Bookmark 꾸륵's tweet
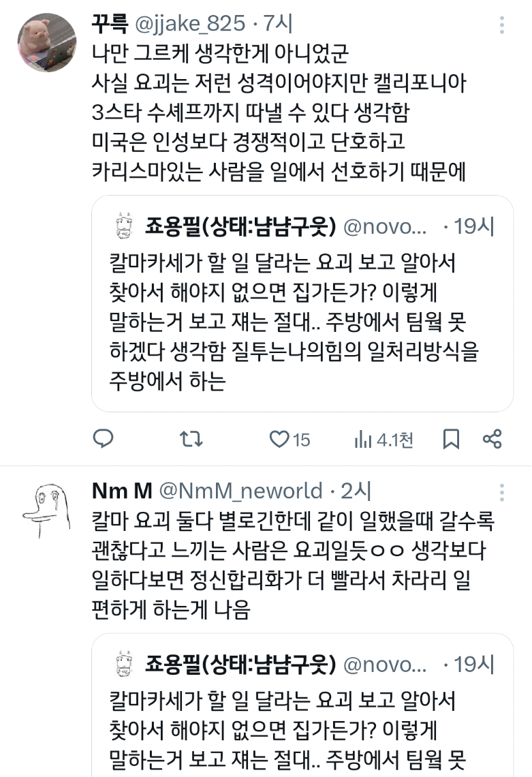Screen dimensions: 532x777 [451, 440]
